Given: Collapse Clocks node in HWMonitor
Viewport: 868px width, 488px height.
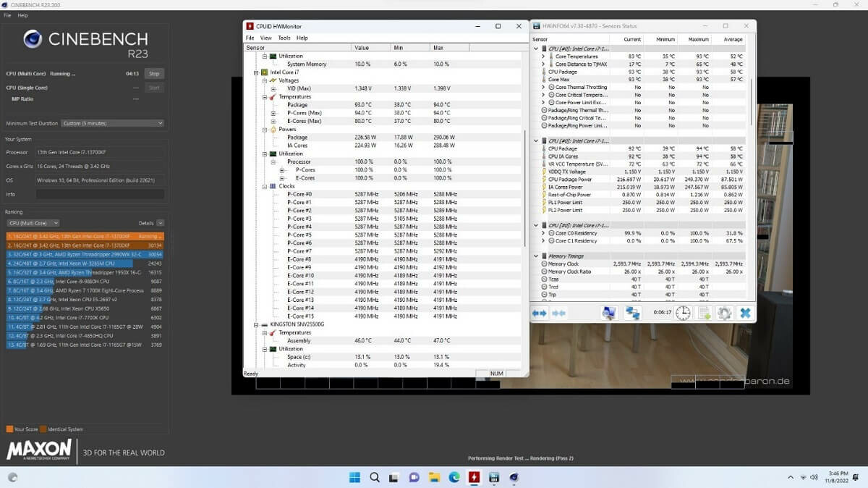Looking at the screenshot, I should click(264, 186).
